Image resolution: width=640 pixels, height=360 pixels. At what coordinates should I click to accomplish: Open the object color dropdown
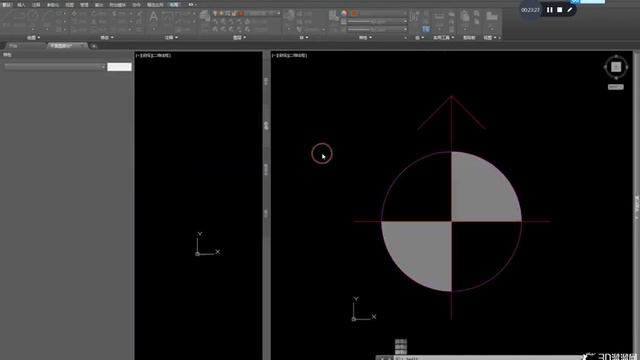pyautogui.click(x=404, y=13)
